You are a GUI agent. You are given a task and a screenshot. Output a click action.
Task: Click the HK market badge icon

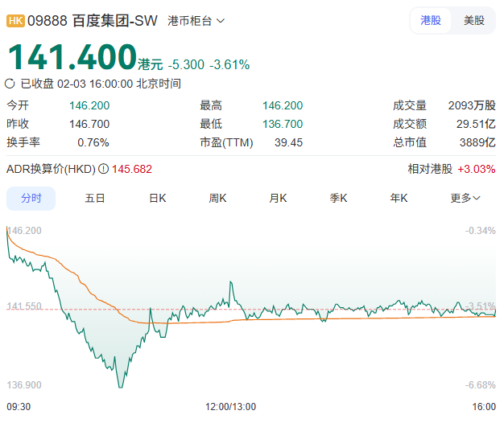(15, 21)
